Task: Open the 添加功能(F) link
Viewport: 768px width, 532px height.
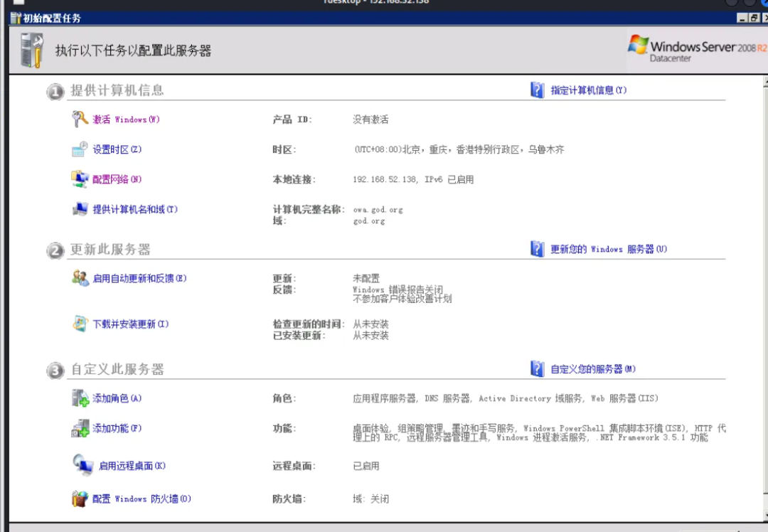Action: pos(117,428)
